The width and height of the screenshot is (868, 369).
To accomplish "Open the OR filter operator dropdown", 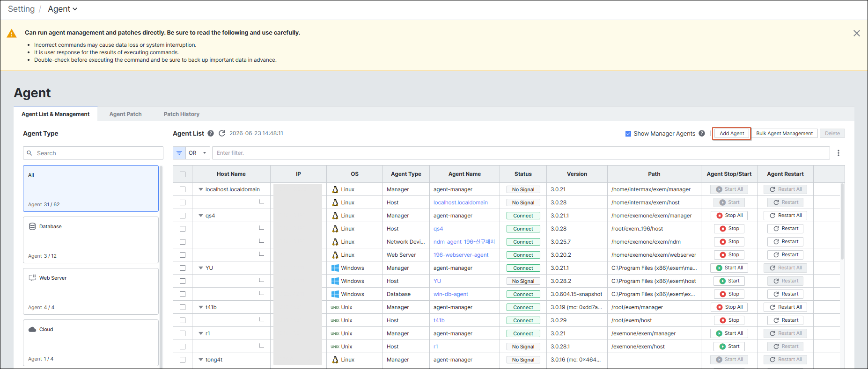I will tap(198, 153).
